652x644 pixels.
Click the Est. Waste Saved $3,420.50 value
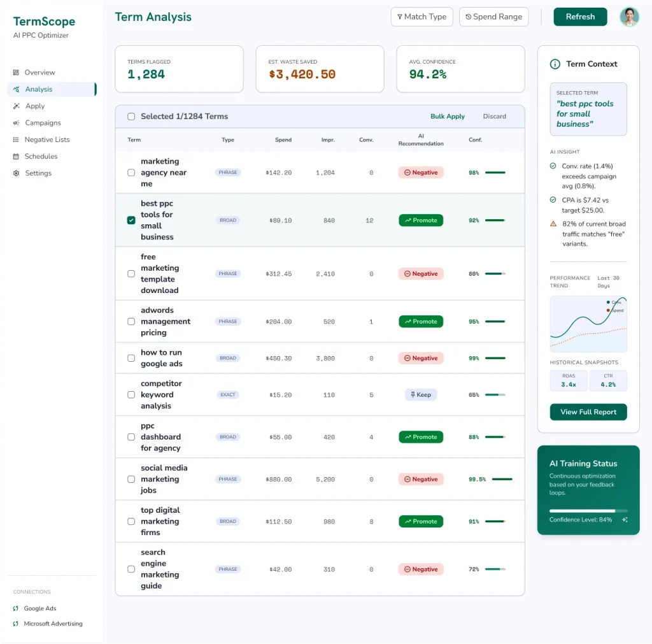(x=302, y=75)
